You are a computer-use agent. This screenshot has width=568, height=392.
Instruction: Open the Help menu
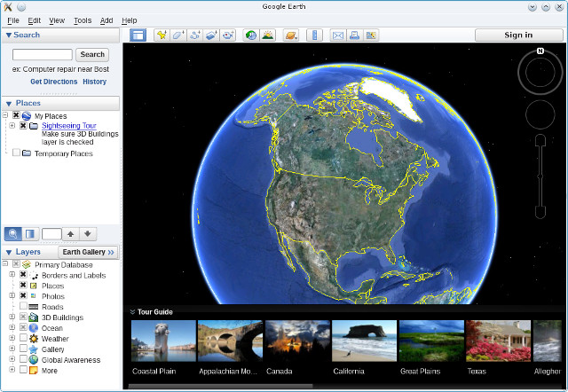[x=130, y=20]
